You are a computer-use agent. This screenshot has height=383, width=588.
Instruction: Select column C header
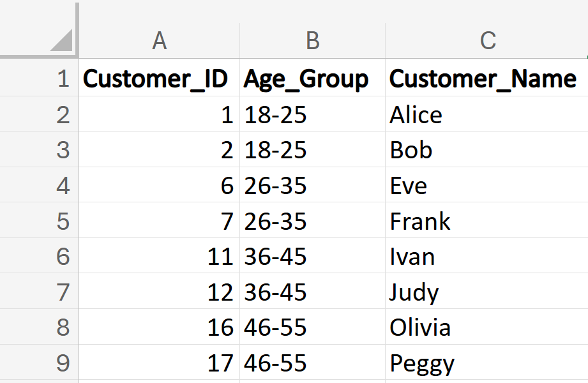pos(487,41)
